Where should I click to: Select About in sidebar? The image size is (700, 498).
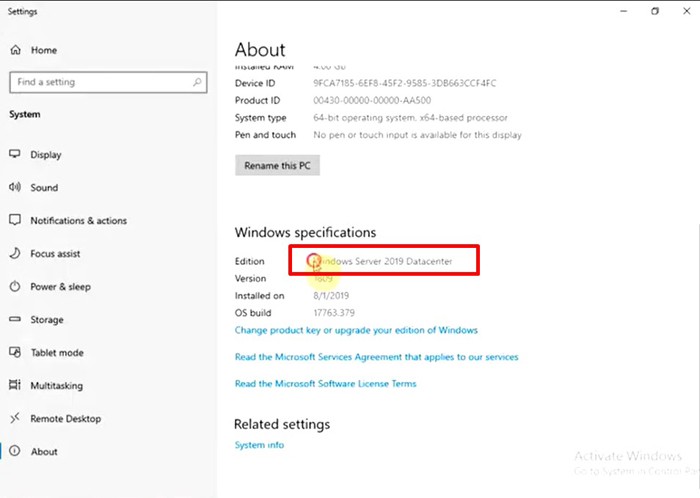click(44, 452)
